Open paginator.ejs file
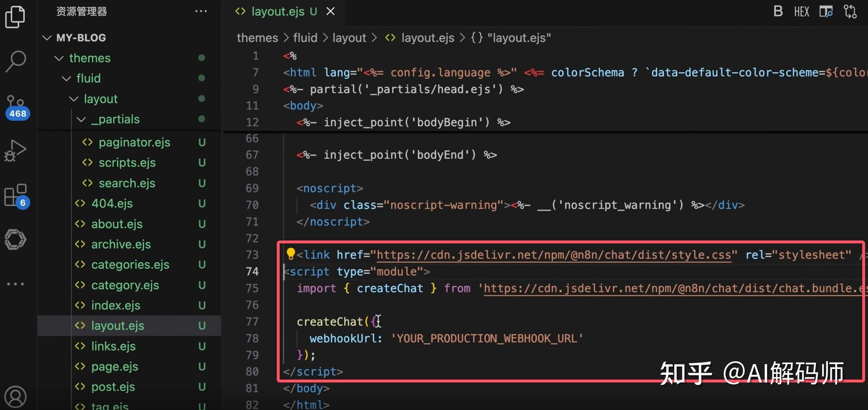Screen dimensions: 868x410 click(129, 142)
